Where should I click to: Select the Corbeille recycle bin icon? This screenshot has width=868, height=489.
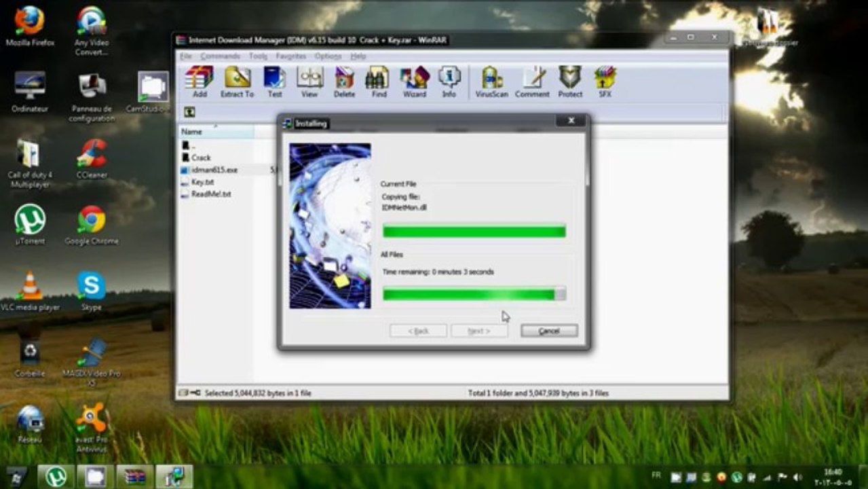click(29, 358)
